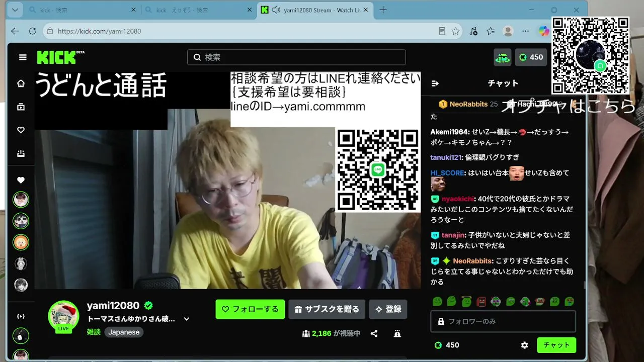Open the yami12080 channel name link
Viewport: 644px width, 362px height.
tap(113, 306)
